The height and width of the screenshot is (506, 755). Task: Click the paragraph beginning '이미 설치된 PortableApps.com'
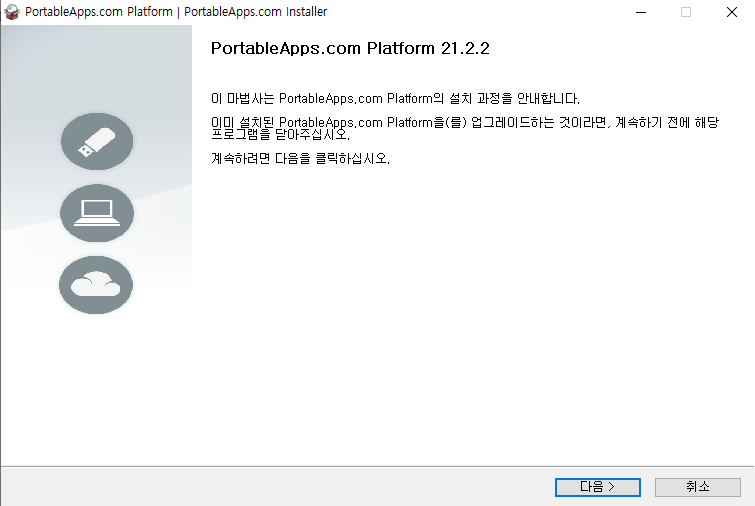pyautogui.click(x=465, y=128)
